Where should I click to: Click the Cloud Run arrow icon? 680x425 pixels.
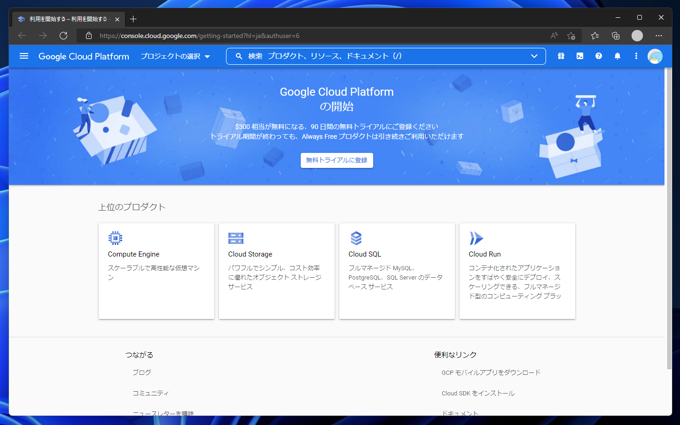click(x=476, y=238)
